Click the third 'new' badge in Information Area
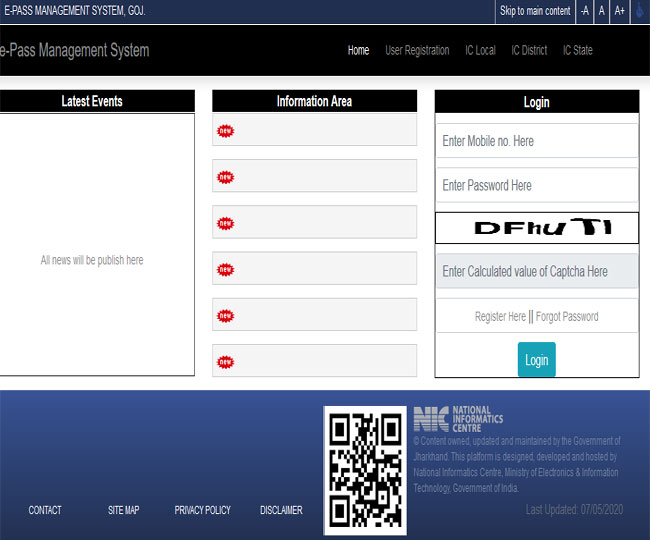Screen dimensions: 650x540 (225, 223)
